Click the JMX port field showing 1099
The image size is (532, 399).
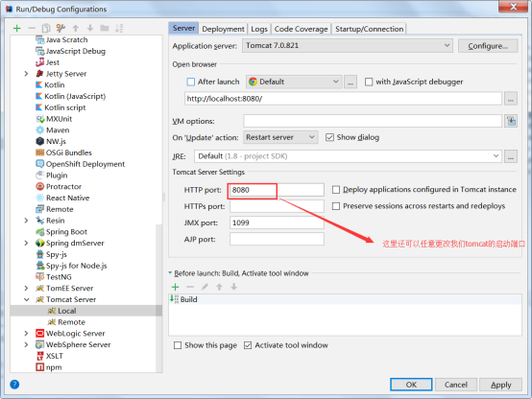pyautogui.click(x=277, y=223)
